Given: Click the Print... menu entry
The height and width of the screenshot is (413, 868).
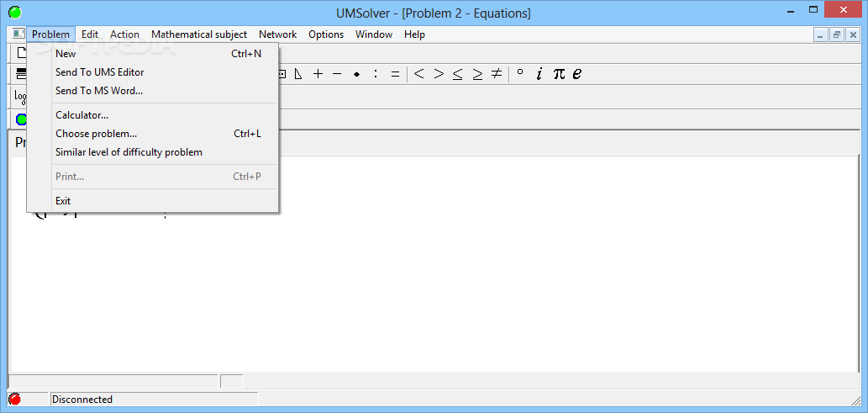Looking at the screenshot, I should 152,177.
